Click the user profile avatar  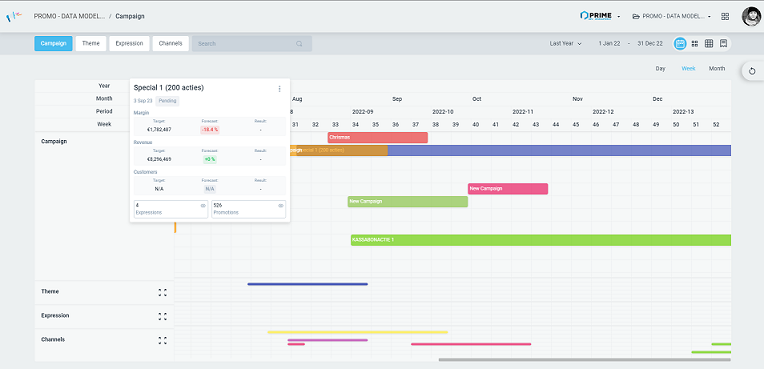point(751,16)
